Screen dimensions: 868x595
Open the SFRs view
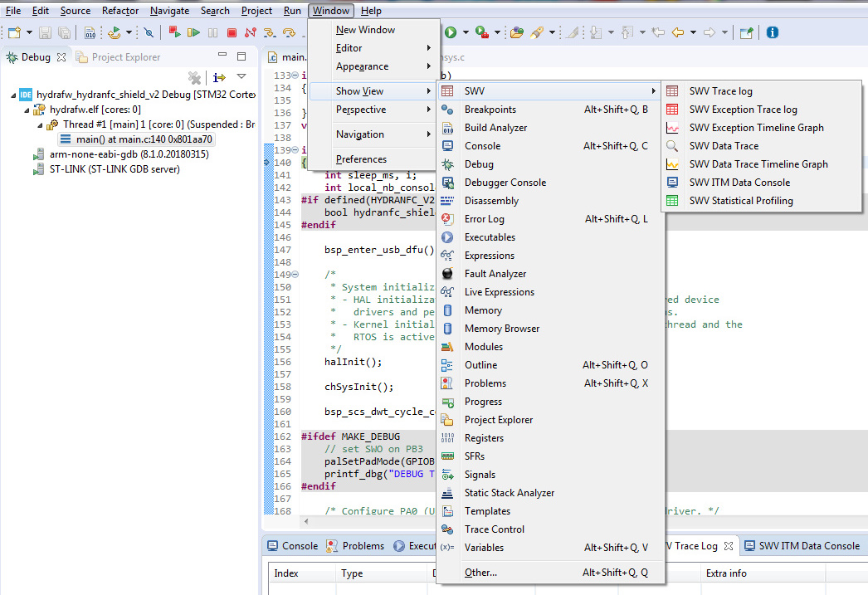click(x=475, y=456)
